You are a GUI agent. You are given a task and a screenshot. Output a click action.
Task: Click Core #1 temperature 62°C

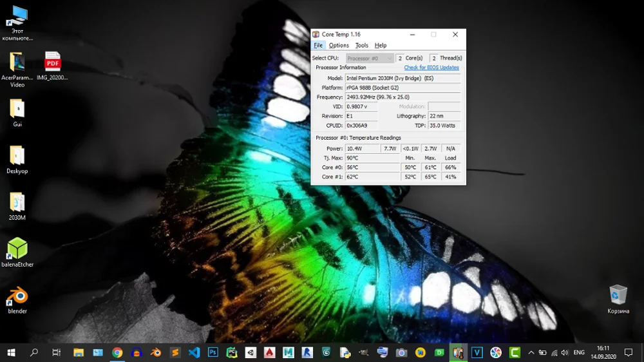[372, 176]
